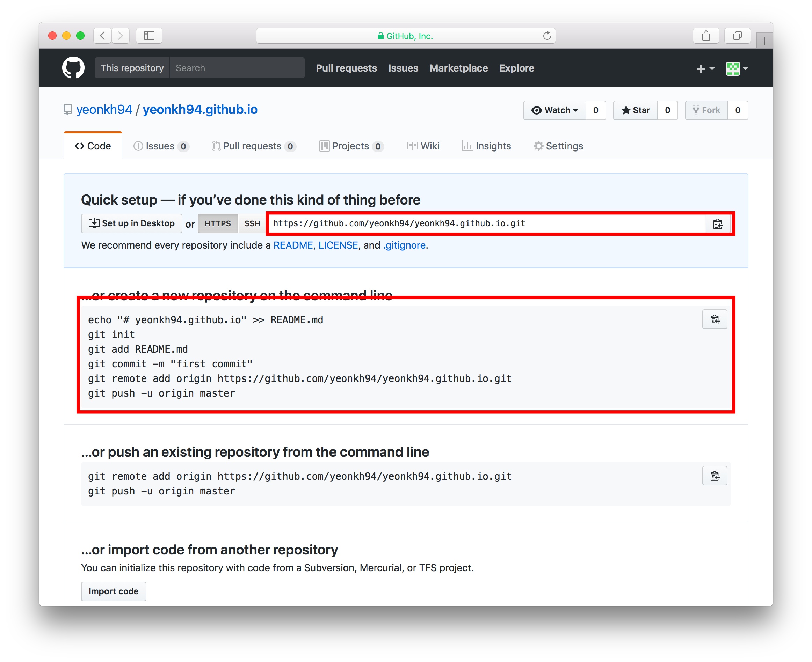The height and width of the screenshot is (662, 812).
Task: Go to Marketplace in the header
Action: tap(459, 68)
